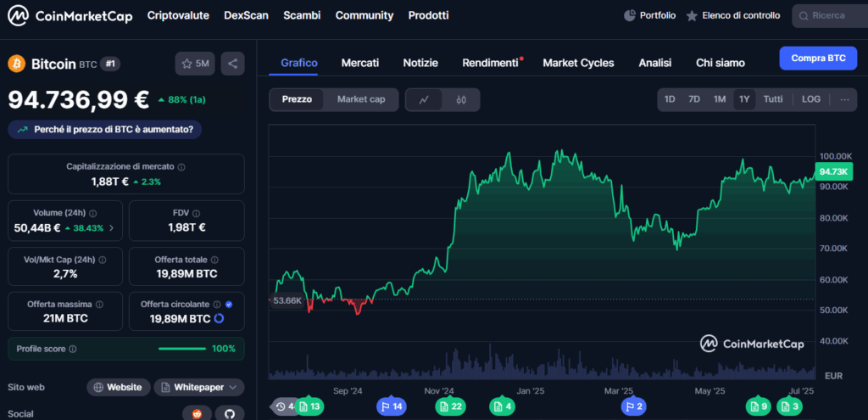Click the green document marker labeled 3
868x420 pixels.
pos(790,406)
